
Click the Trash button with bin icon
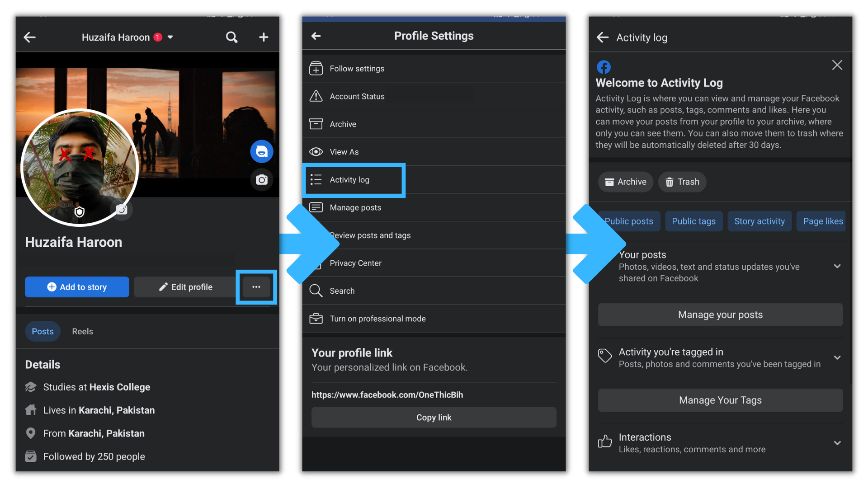point(682,182)
